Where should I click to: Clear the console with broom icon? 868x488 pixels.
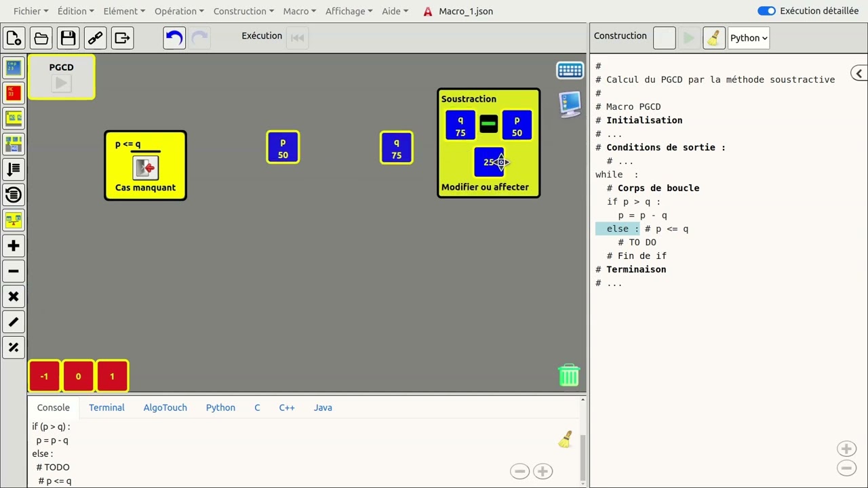tap(565, 439)
